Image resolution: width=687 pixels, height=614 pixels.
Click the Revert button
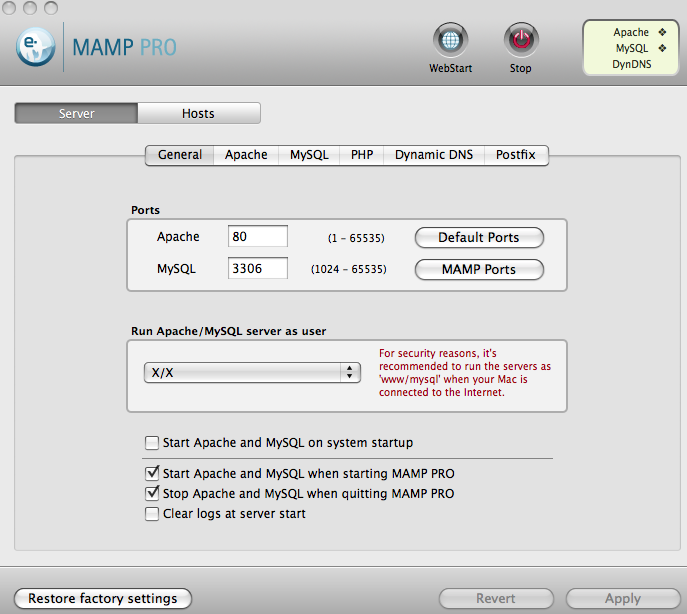tap(496, 598)
